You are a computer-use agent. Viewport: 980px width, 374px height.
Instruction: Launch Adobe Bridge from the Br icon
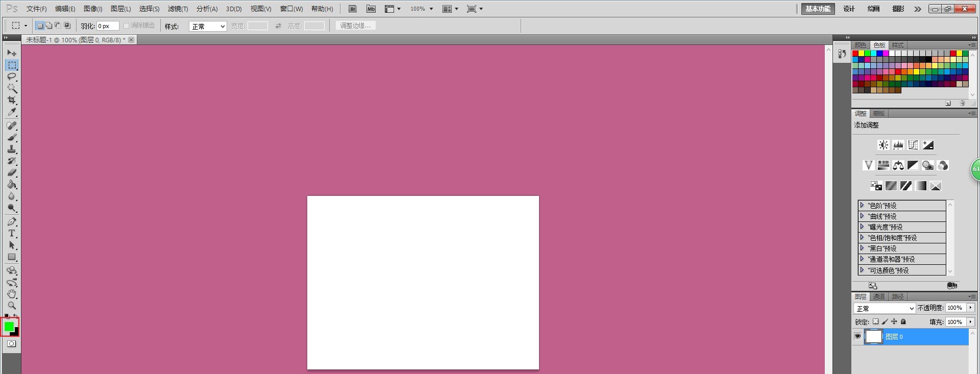(352, 9)
